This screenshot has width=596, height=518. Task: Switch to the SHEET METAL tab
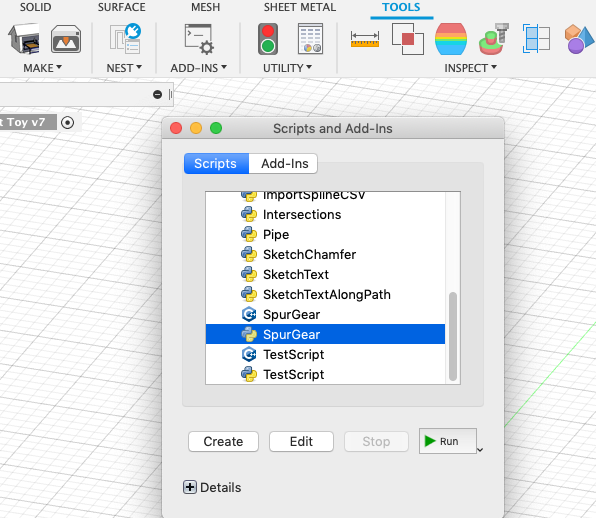coord(300,7)
